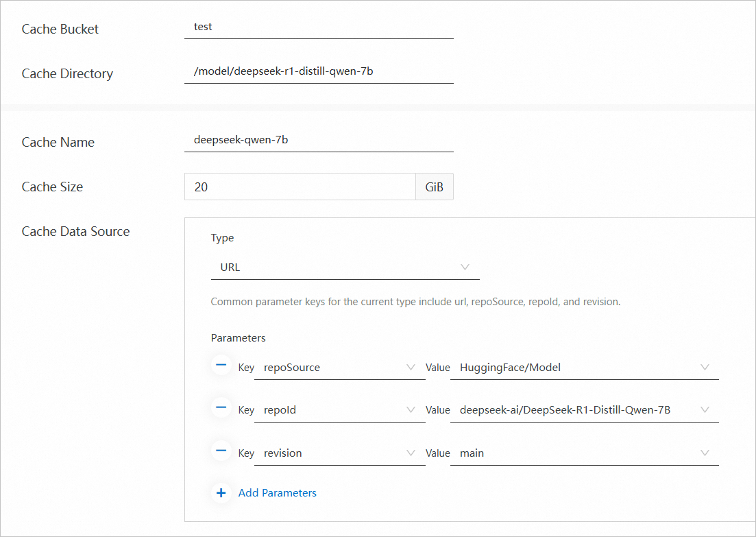
Task: Click the Cache Name field deepseek-qwen-7b
Action: coord(319,140)
